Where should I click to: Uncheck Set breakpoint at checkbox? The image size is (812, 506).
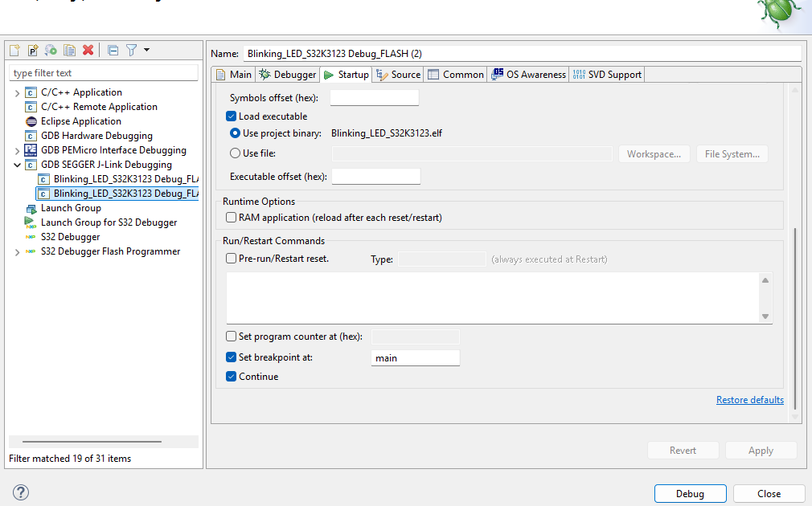point(231,357)
